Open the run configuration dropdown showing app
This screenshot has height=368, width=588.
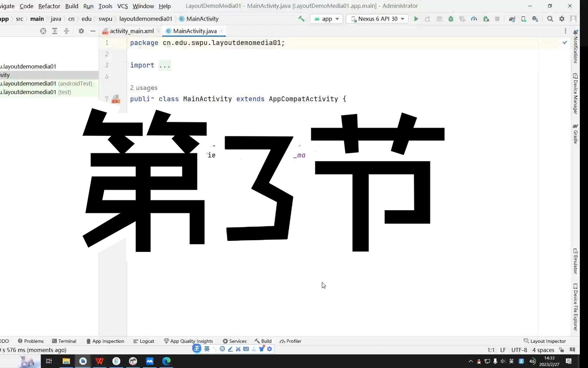coord(326,19)
